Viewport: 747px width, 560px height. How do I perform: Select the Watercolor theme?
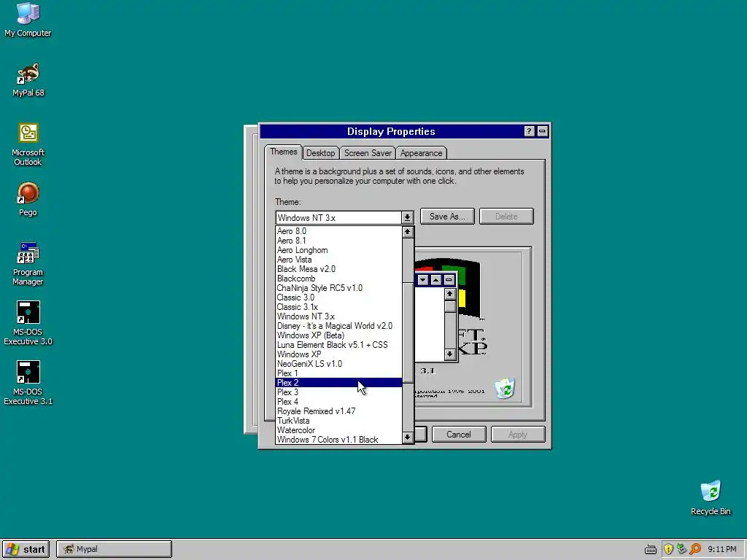(338, 430)
